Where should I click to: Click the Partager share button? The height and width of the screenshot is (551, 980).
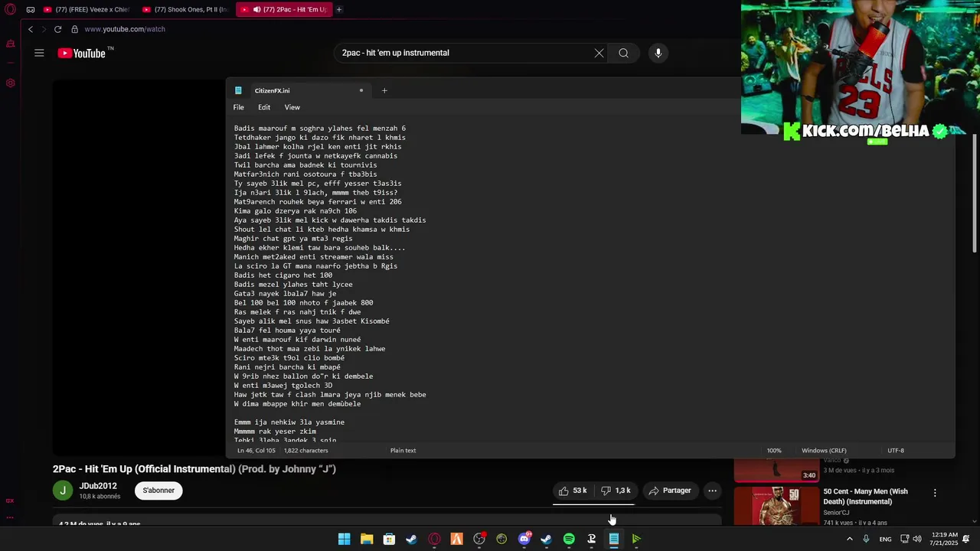click(x=669, y=491)
